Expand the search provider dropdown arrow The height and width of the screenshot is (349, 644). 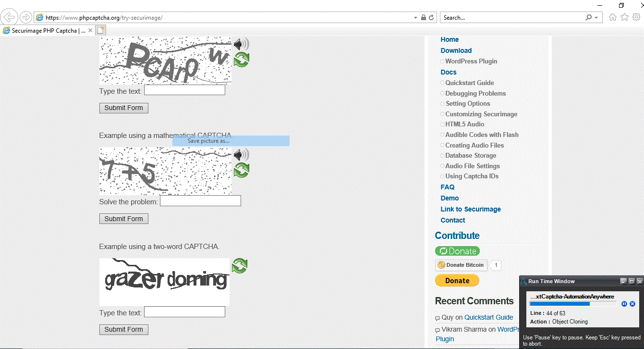[596, 17]
